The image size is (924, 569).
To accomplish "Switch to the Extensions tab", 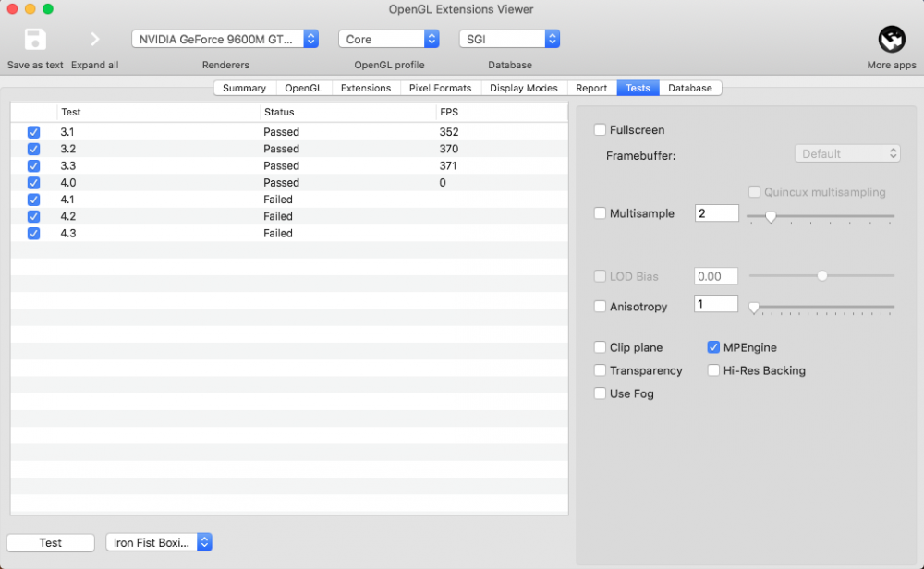I will pyautogui.click(x=366, y=88).
